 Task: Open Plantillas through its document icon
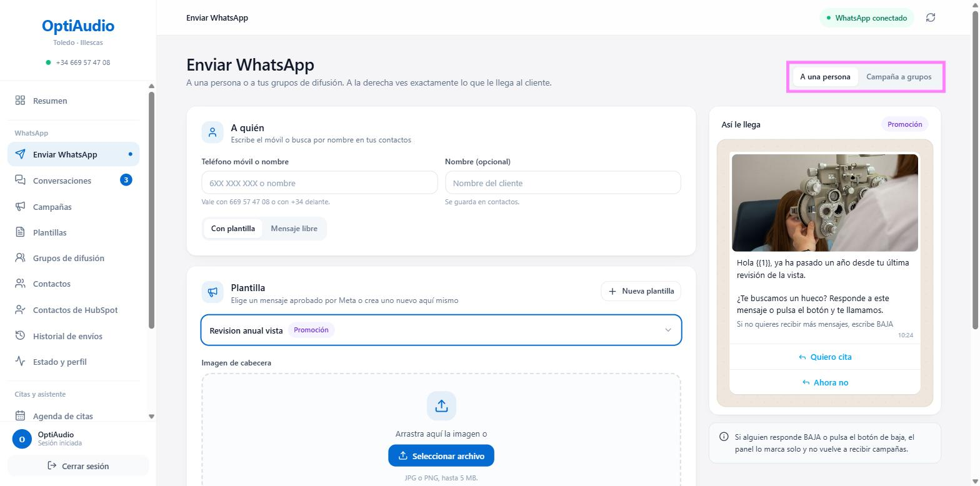click(20, 232)
